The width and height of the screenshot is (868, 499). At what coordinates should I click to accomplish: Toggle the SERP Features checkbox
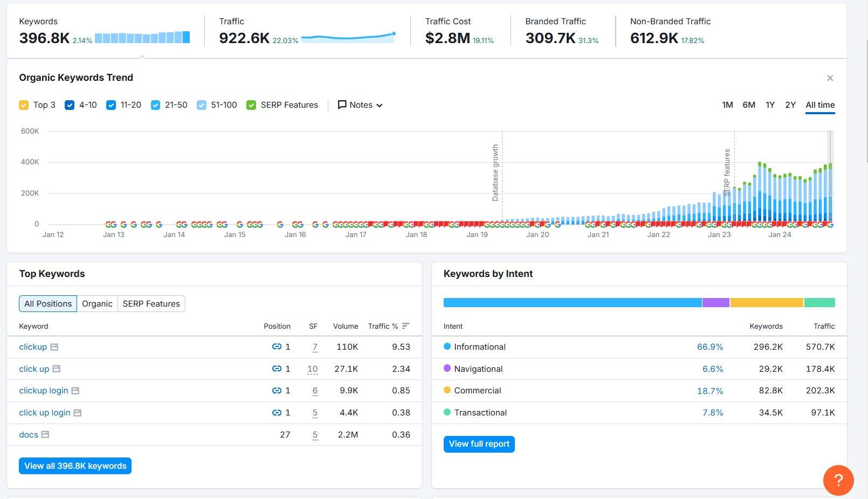[x=251, y=105]
